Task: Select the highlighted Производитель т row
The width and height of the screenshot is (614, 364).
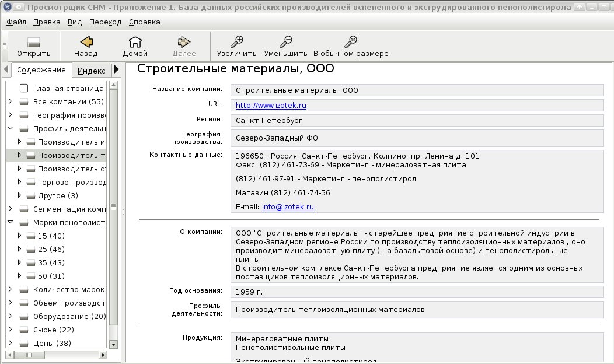Action: 57,155
